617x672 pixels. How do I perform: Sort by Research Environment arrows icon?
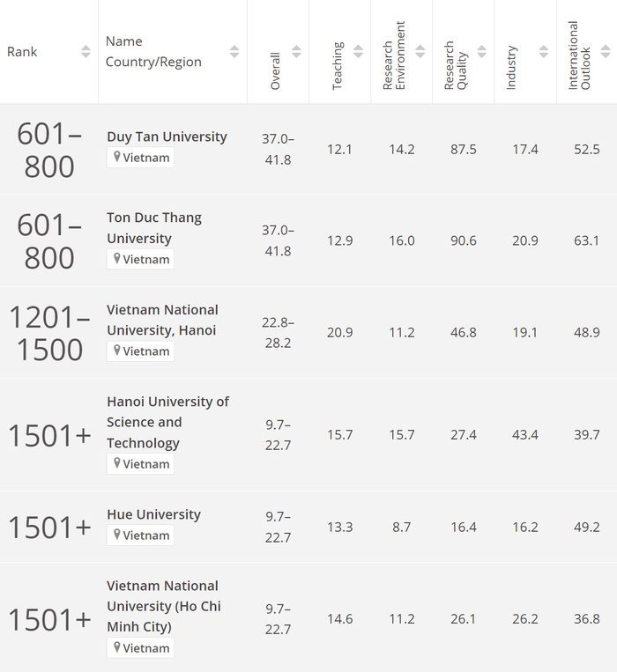420,51
